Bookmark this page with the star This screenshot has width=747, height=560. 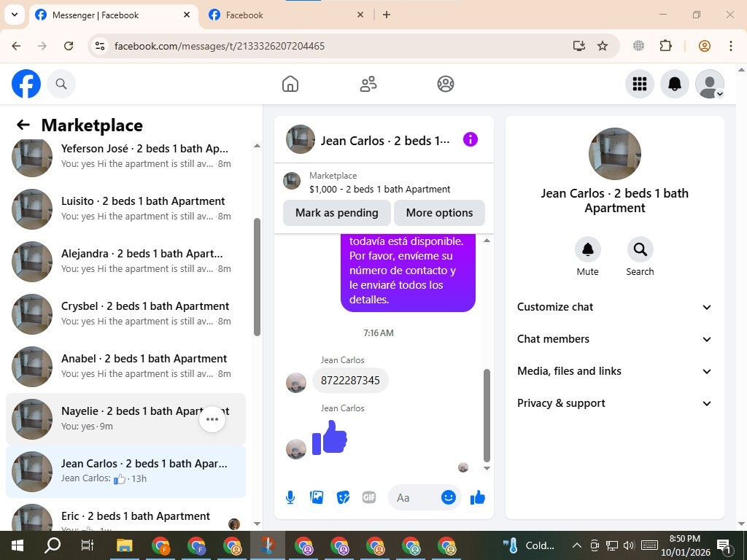pos(603,46)
